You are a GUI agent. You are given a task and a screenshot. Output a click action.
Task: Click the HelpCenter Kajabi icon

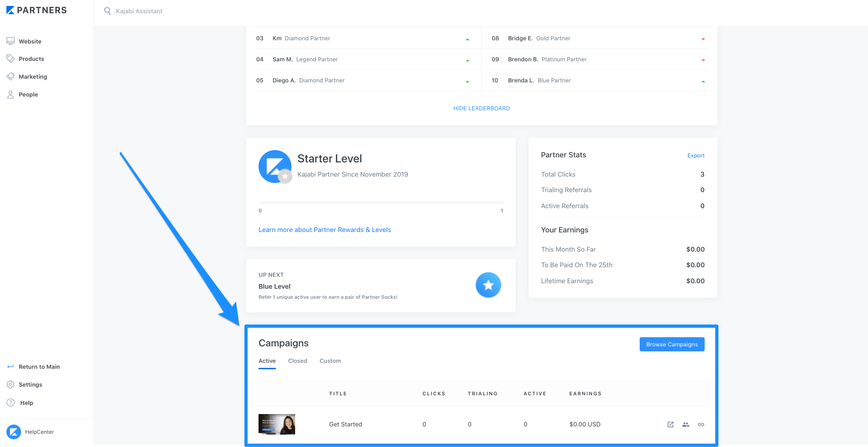pos(14,431)
